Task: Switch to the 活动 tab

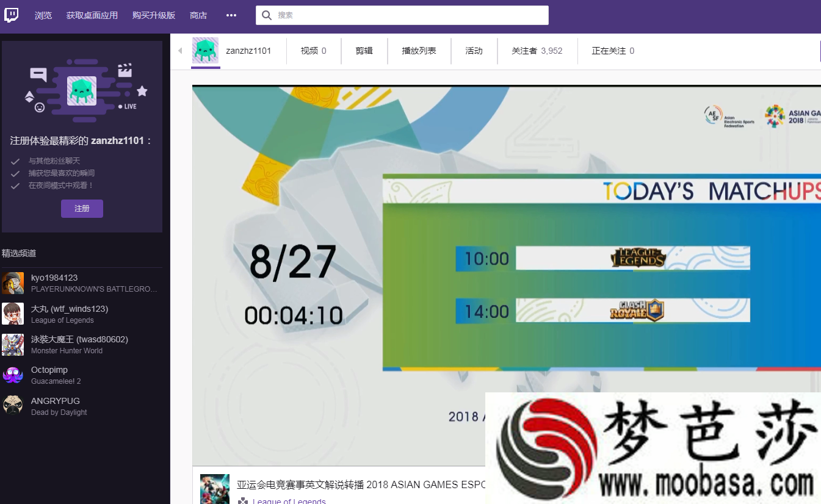Action: coord(474,51)
